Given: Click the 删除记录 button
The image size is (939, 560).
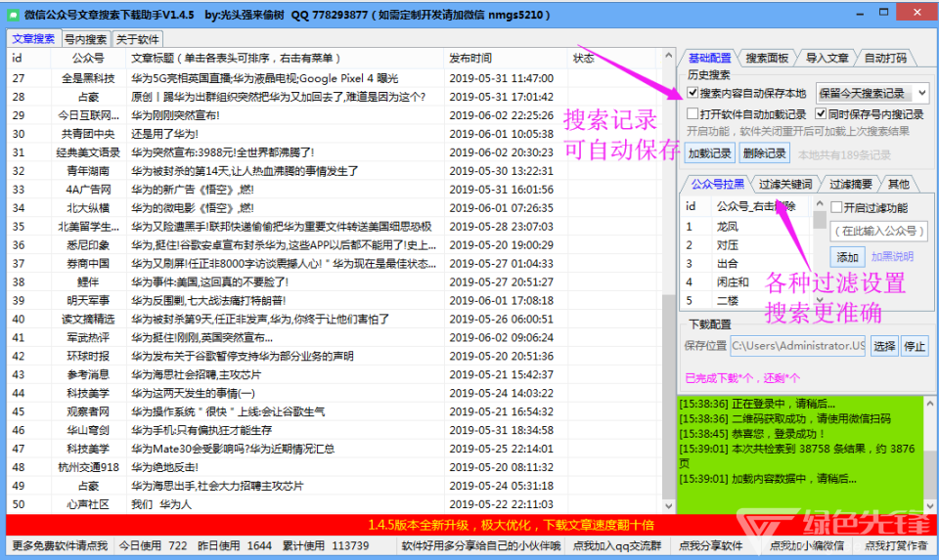Looking at the screenshot, I should [764, 153].
